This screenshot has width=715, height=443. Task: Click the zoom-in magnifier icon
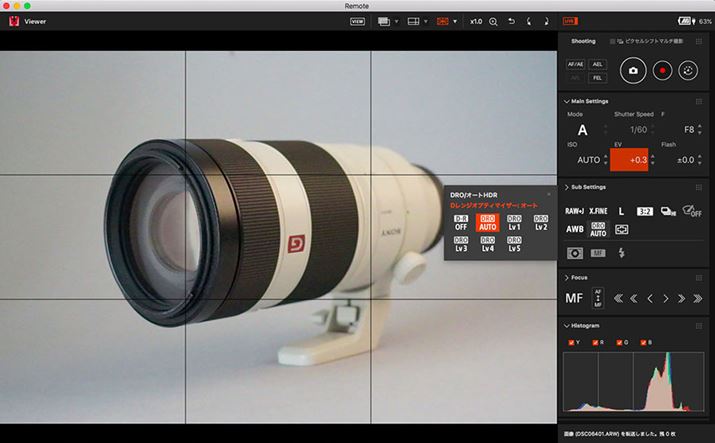pos(493,21)
